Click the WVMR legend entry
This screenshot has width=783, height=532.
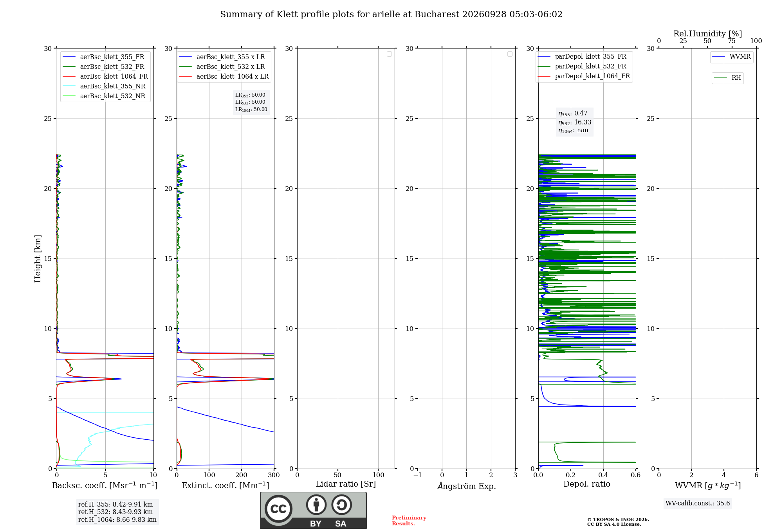(x=732, y=57)
